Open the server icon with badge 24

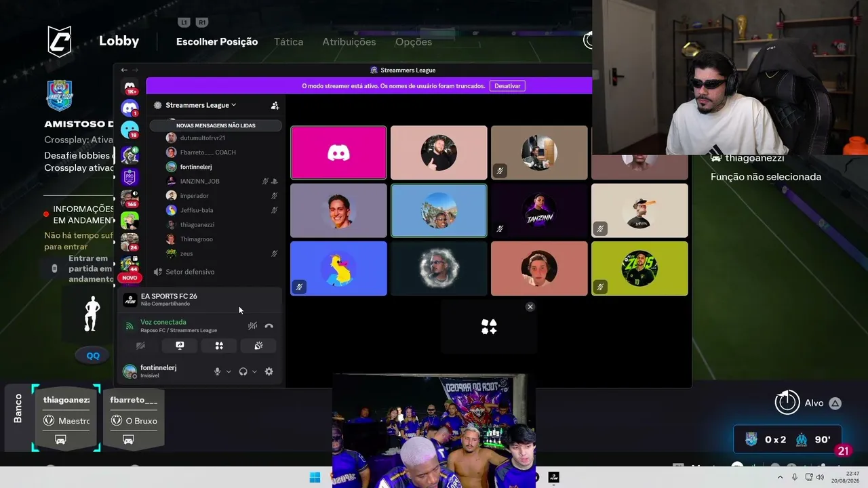click(x=130, y=241)
